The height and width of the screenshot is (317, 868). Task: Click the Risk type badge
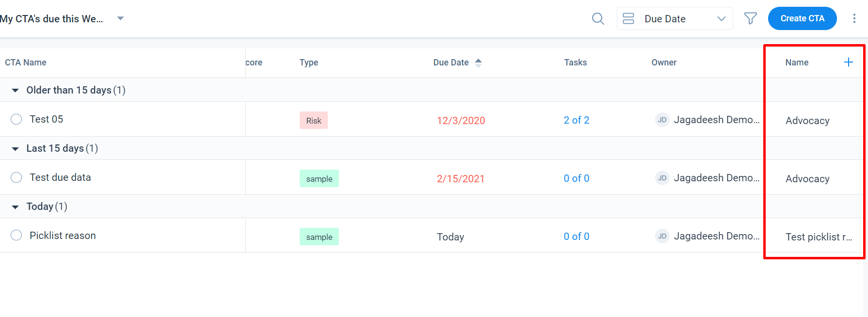(314, 120)
